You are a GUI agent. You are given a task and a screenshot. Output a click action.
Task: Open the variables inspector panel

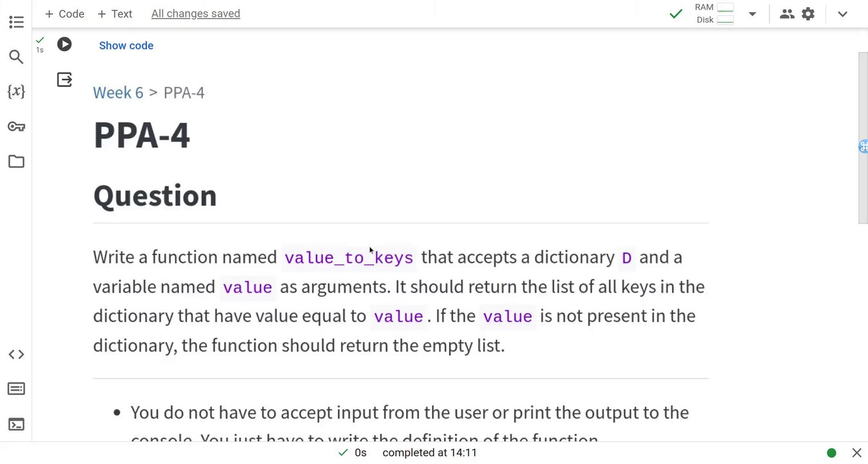tap(16, 92)
